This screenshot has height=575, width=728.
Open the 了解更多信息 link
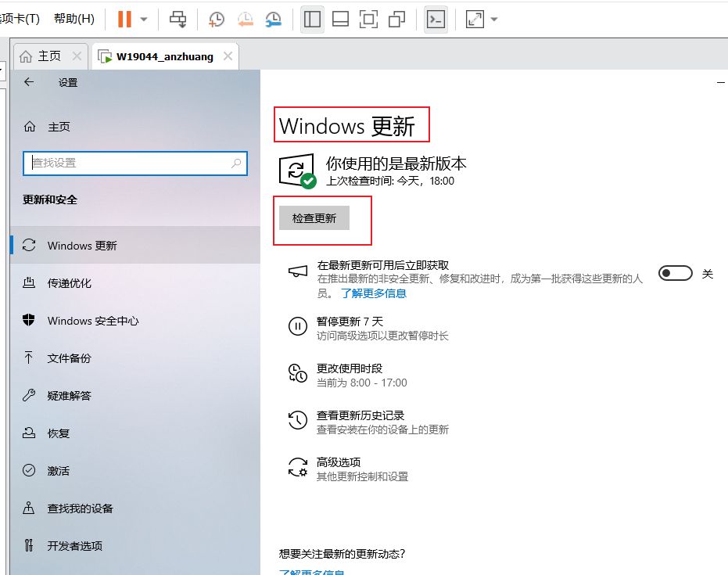373,293
